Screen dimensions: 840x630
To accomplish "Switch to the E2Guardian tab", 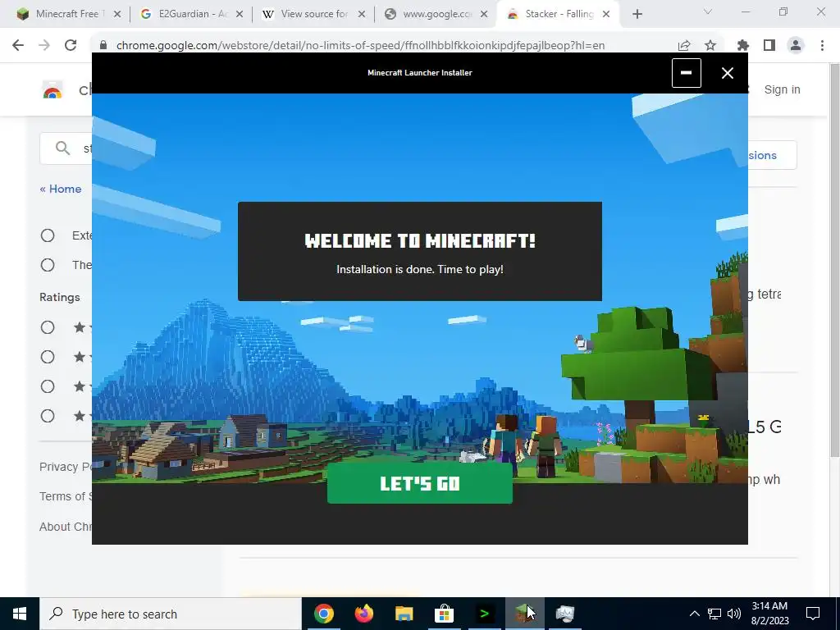I will pyautogui.click(x=191, y=14).
